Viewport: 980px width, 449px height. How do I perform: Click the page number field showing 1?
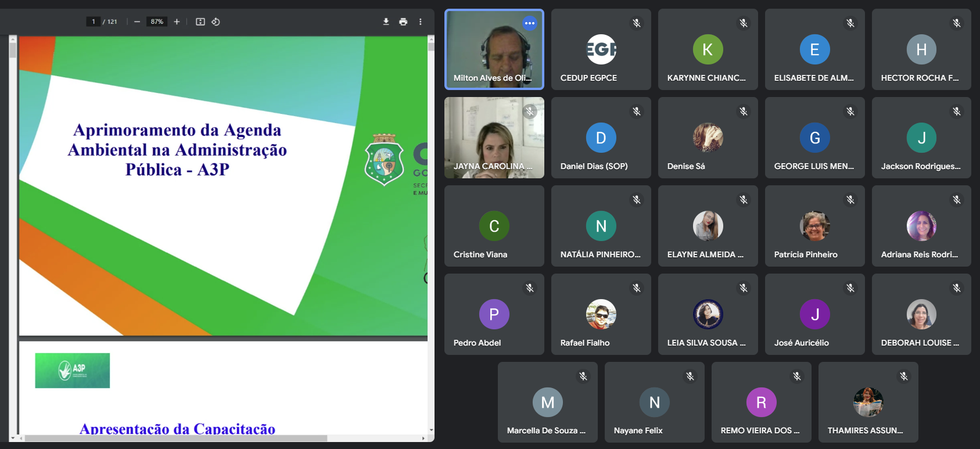[x=94, y=21]
